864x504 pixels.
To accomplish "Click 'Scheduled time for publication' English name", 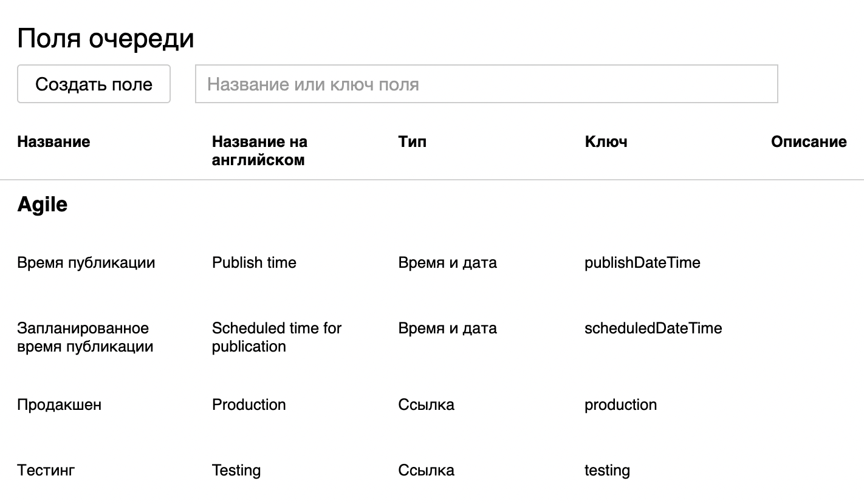I will coord(276,337).
